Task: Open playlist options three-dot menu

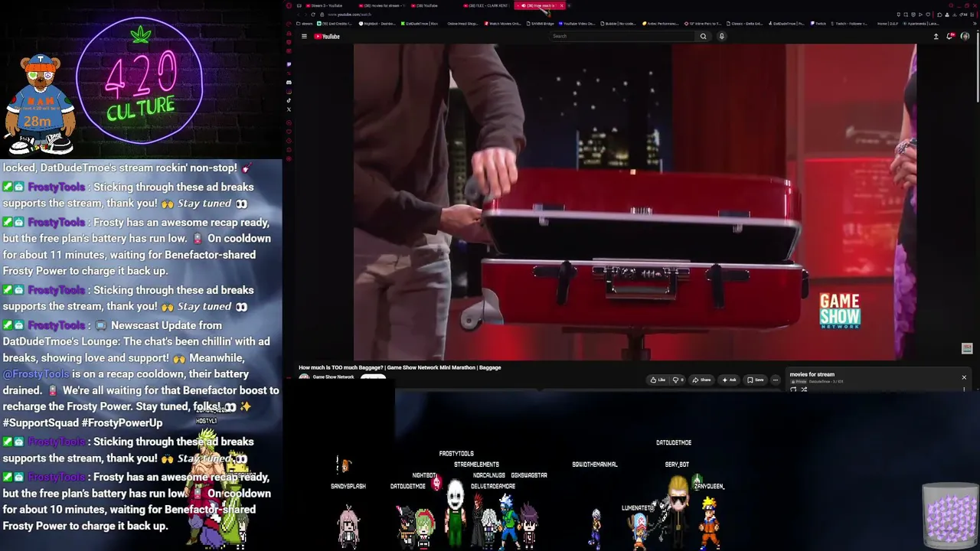Action: tap(964, 390)
